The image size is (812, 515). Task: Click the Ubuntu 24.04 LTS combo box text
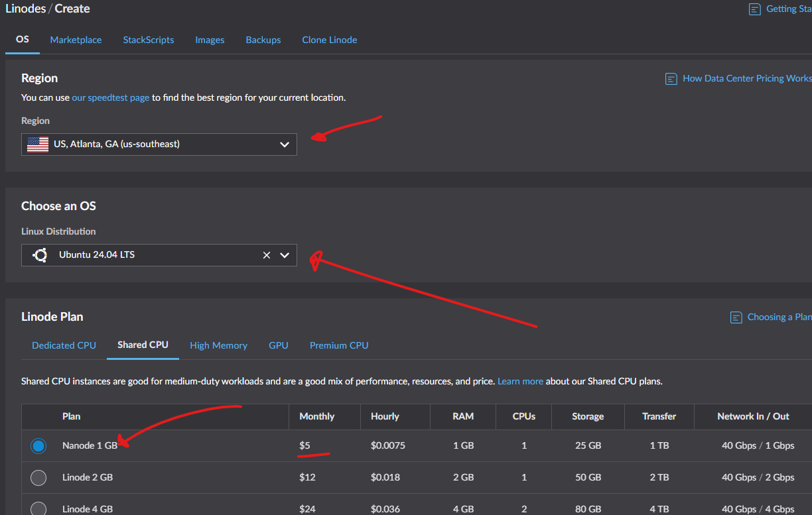(97, 255)
